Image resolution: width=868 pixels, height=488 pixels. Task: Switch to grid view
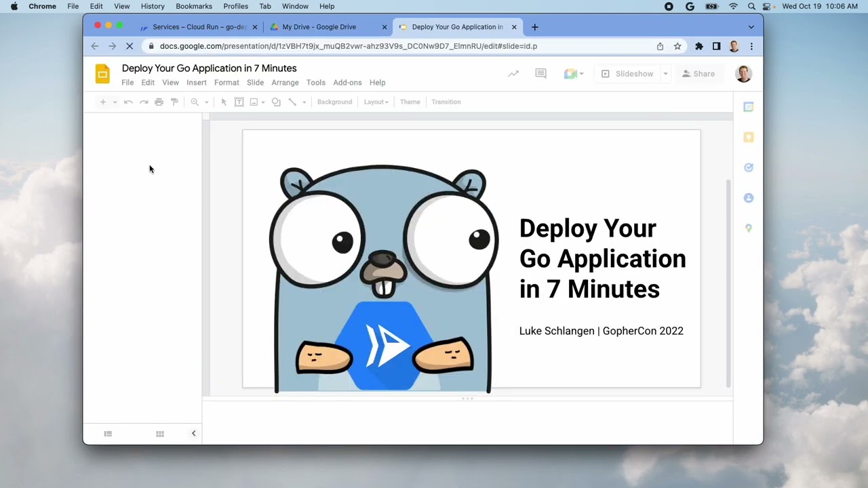pos(160,434)
